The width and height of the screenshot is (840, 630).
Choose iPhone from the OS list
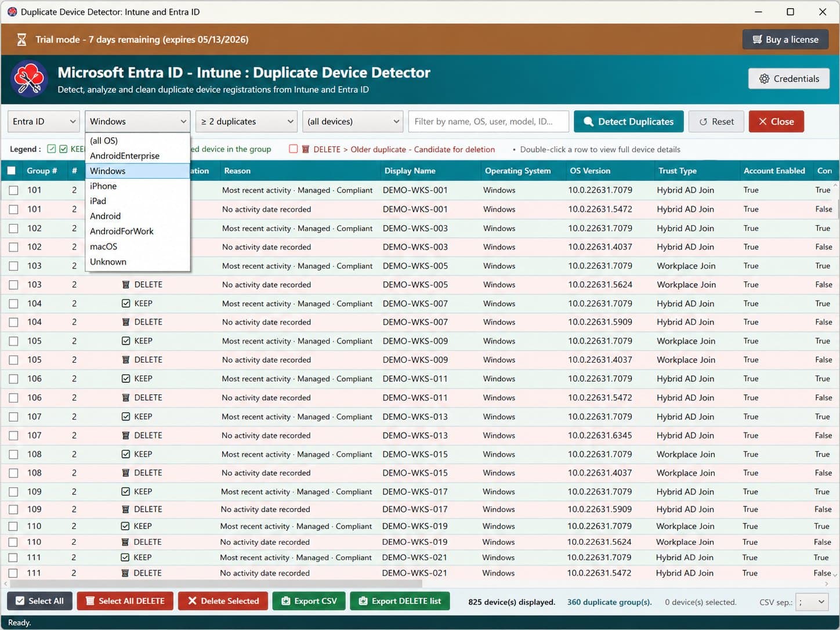[137, 186]
